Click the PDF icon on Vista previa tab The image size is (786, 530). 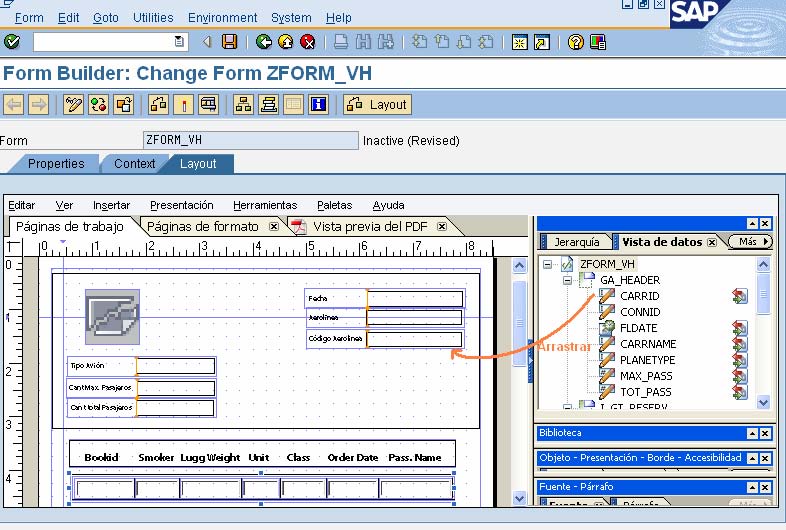tap(299, 227)
